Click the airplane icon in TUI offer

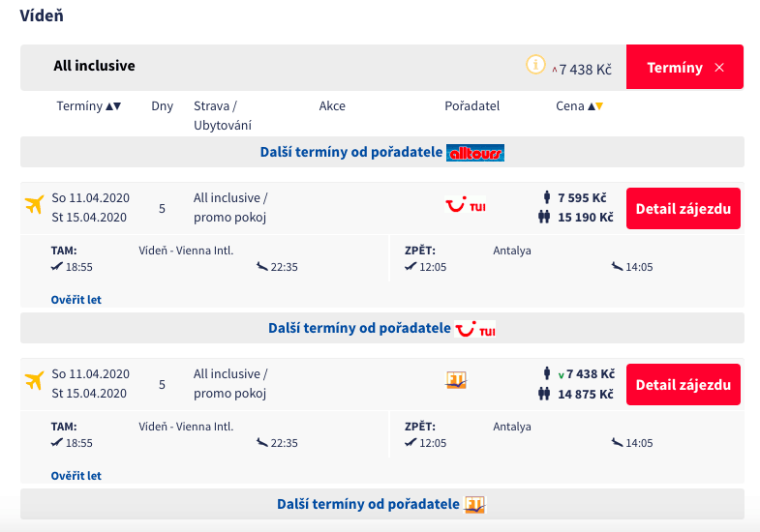(x=35, y=205)
